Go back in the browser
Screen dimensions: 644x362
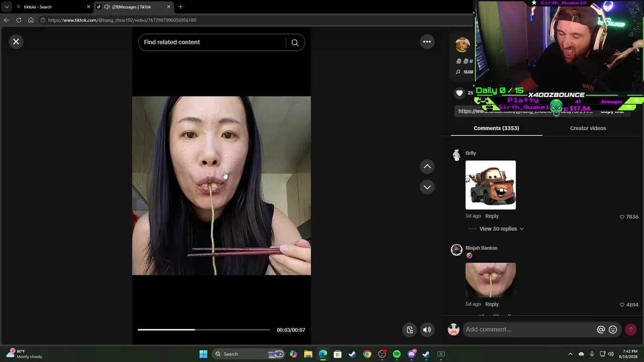(x=7, y=20)
